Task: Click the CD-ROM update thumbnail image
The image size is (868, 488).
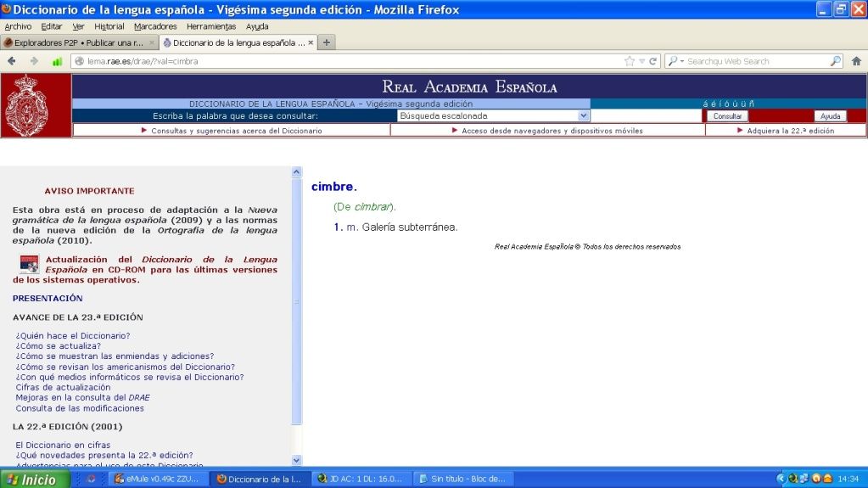Action: coord(29,264)
